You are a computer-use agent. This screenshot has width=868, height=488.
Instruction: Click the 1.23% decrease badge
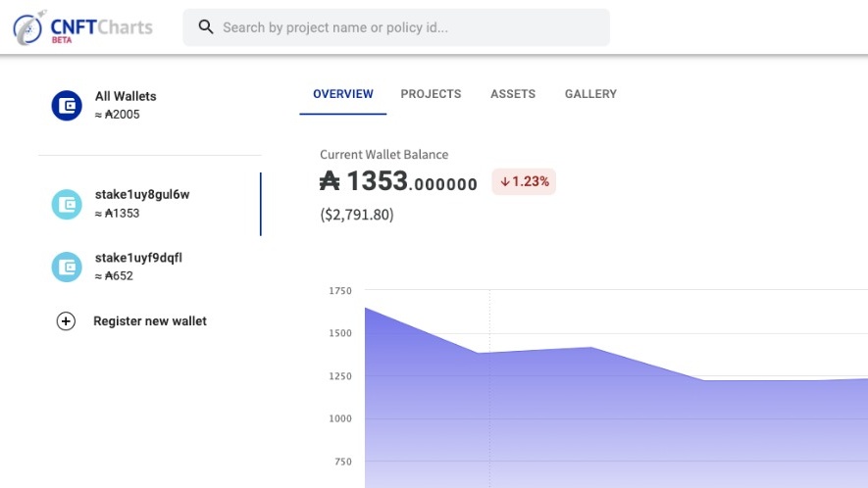tap(524, 181)
